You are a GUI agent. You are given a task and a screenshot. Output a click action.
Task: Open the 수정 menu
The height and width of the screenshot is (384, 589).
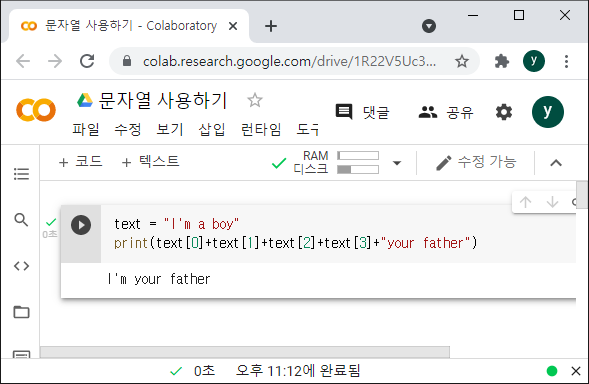coord(128,130)
